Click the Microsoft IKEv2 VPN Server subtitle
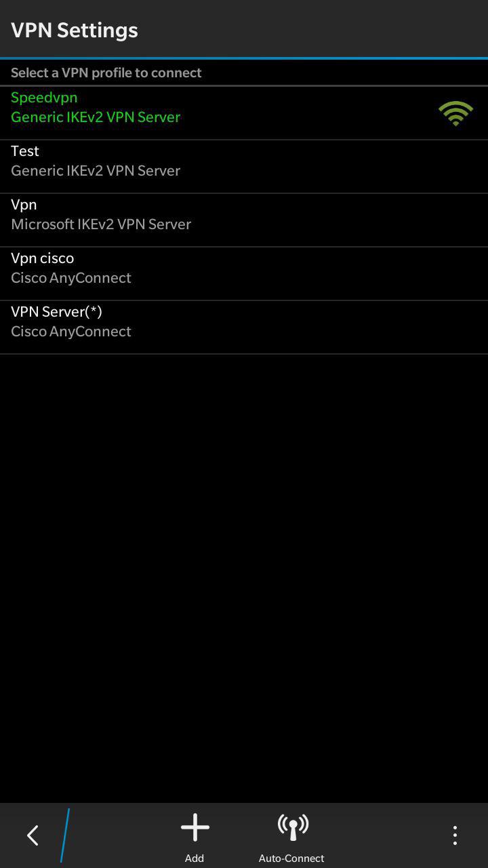The width and height of the screenshot is (488, 868). 101,224
